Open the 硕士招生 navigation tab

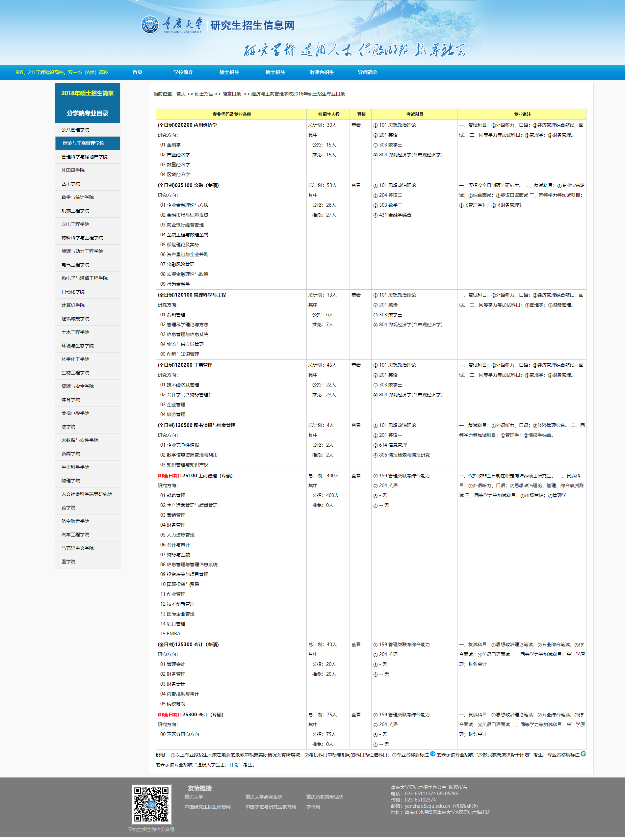pyautogui.click(x=229, y=72)
